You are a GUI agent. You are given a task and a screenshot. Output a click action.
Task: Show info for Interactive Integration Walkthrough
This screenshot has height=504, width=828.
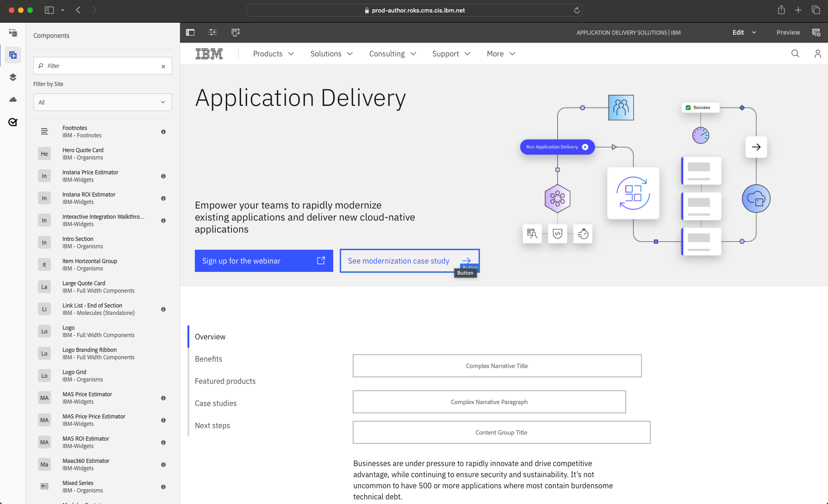coord(163,221)
